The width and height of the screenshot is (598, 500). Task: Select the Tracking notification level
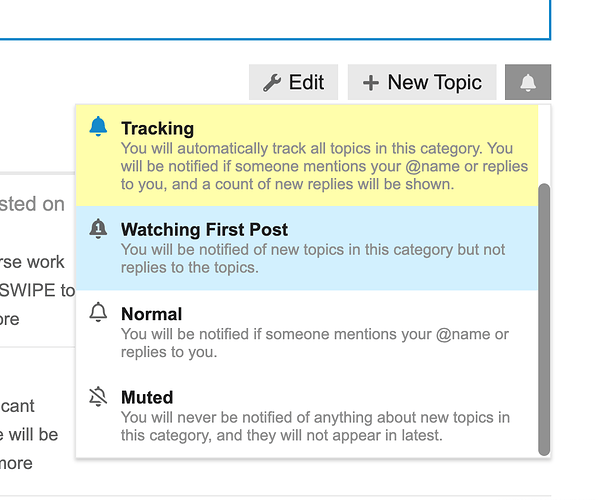click(x=307, y=156)
